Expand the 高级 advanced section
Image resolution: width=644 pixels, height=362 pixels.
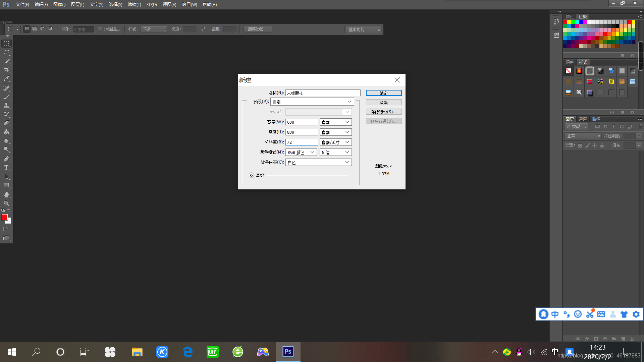click(x=252, y=175)
